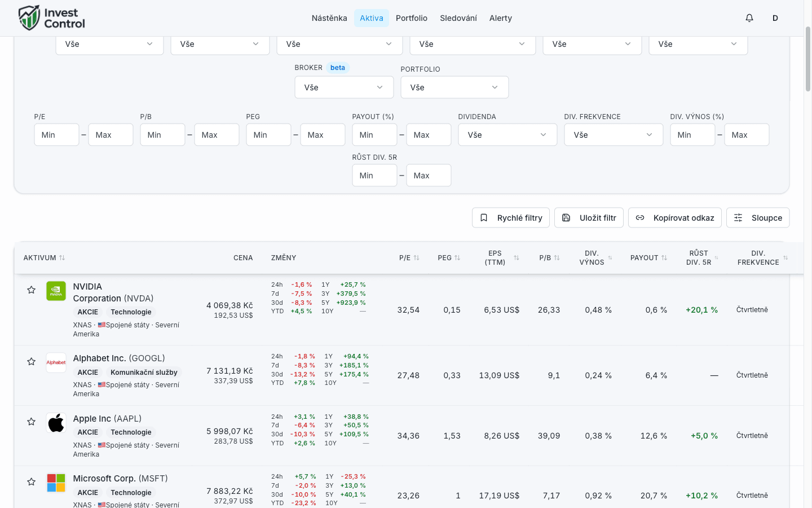Sort by the PAYOUT column sort arrows
The width and height of the screenshot is (812, 508).
pyautogui.click(x=664, y=258)
